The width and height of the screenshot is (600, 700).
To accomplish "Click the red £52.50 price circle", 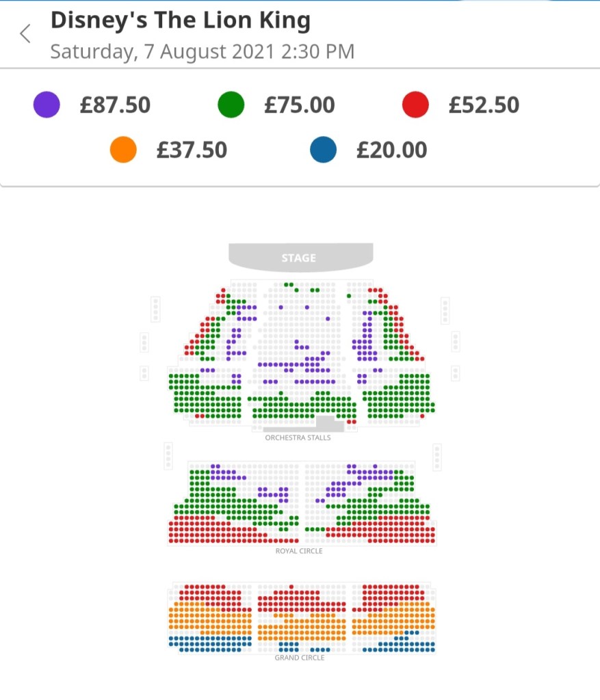I will 416,105.
